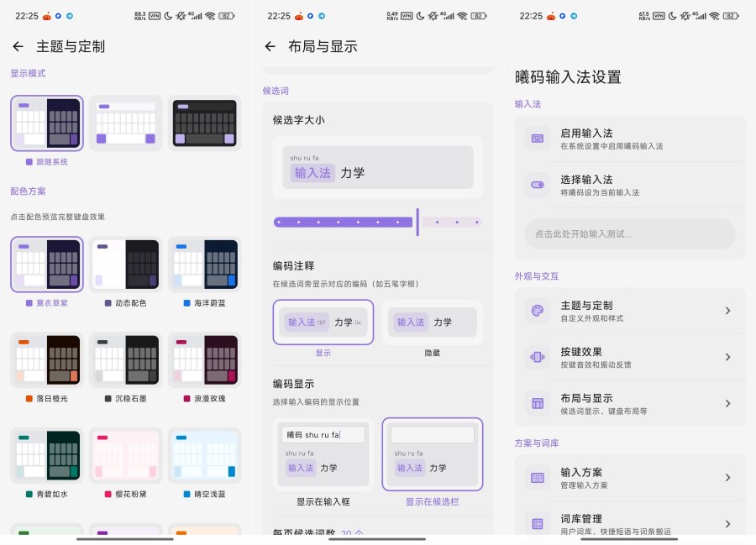
Task: Tap the toggle icon beside 选择输入法
Action: [x=537, y=185]
